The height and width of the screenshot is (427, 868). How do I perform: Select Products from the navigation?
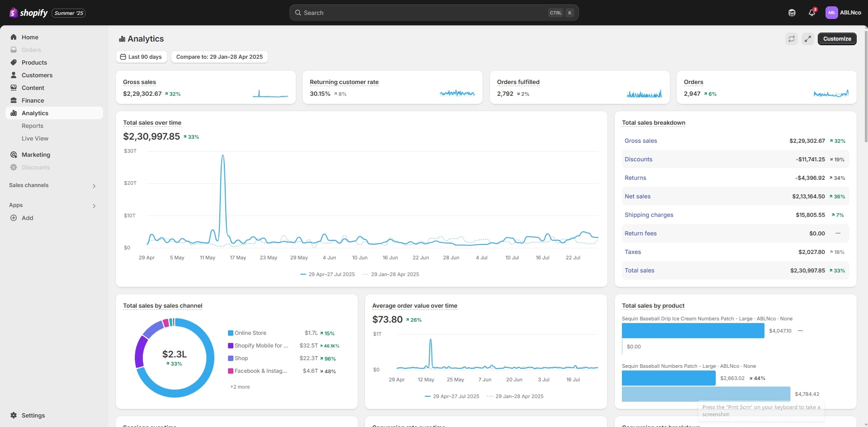(x=34, y=62)
